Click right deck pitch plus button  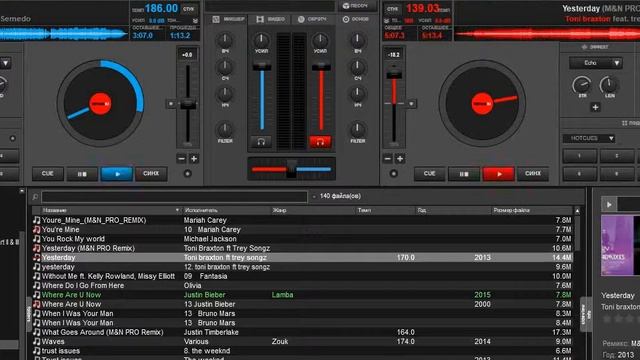pyautogui.click(x=400, y=159)
